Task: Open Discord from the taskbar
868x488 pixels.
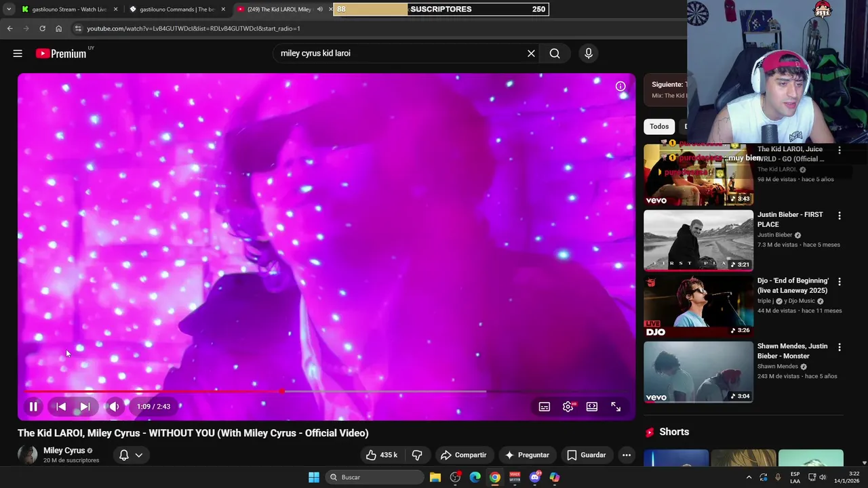Action: click(535, 477)
